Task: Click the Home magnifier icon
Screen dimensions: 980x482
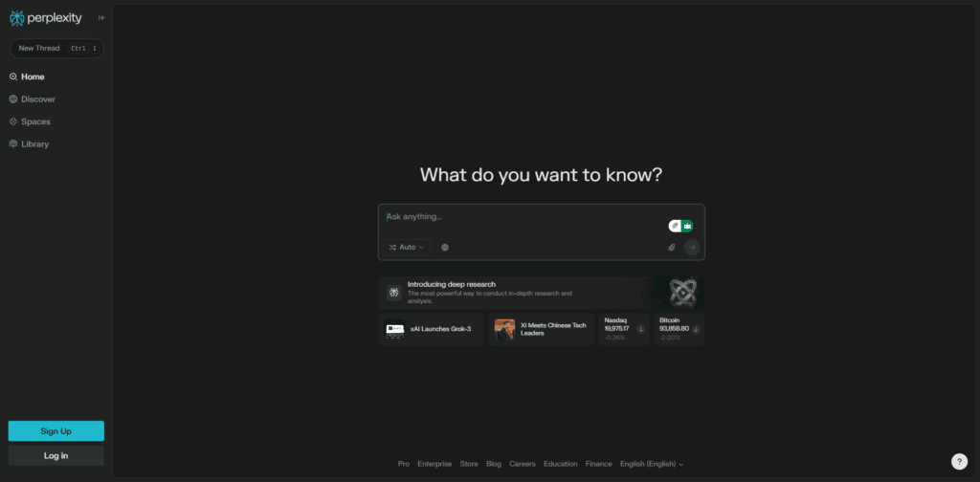Action: click(x=13, y=77)
